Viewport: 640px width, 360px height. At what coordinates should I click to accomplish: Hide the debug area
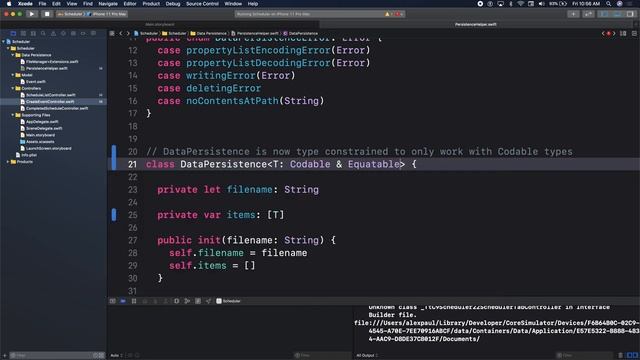(113, 301)
